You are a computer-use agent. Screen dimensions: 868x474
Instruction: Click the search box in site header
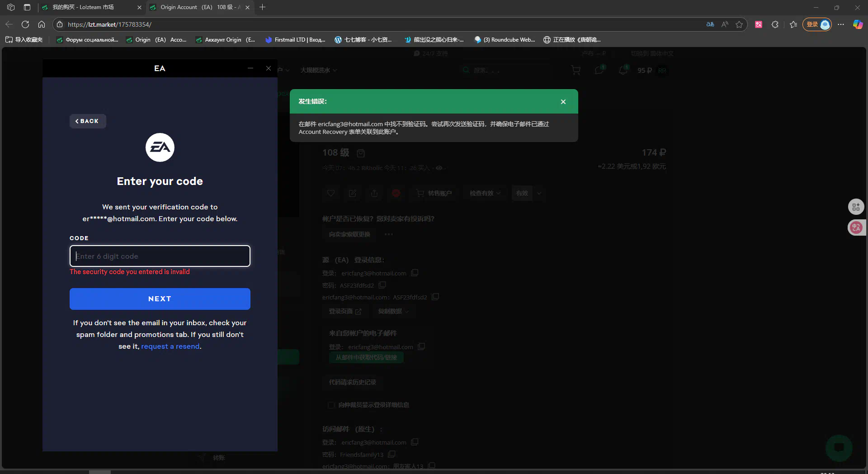506,70
